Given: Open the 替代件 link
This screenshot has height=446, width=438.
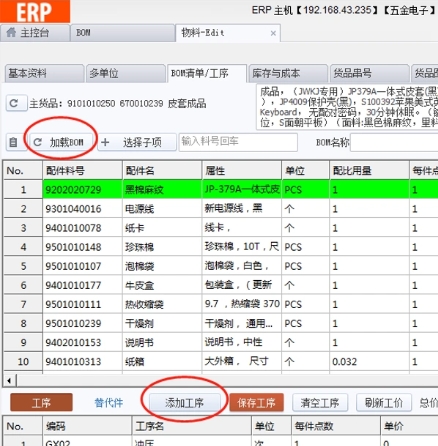Looking at the screenshot, I should [x=109, y=403].
